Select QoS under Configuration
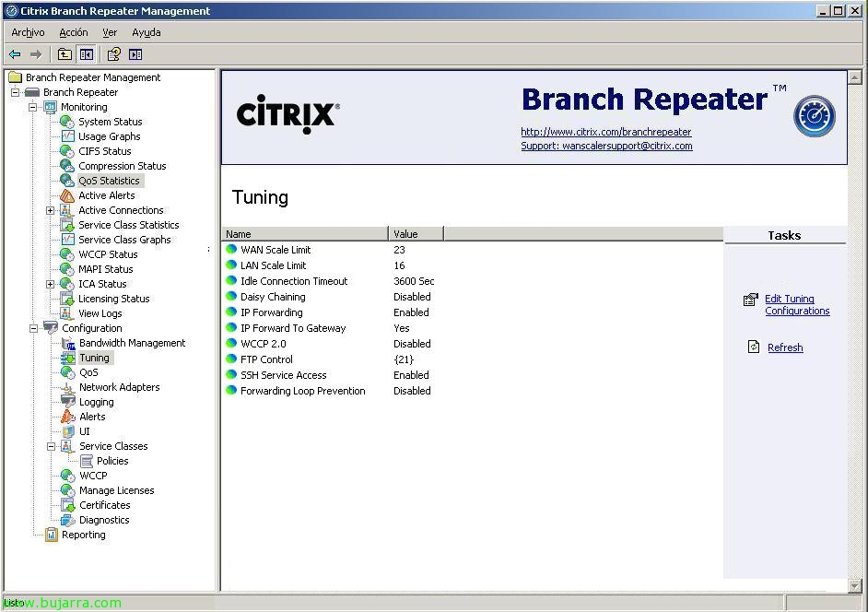The image size is (868, 612). 88,372
